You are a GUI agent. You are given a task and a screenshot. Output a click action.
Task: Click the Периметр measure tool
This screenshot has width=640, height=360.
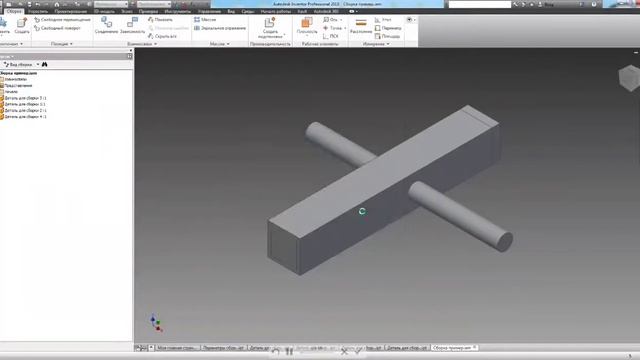(388, 28)
